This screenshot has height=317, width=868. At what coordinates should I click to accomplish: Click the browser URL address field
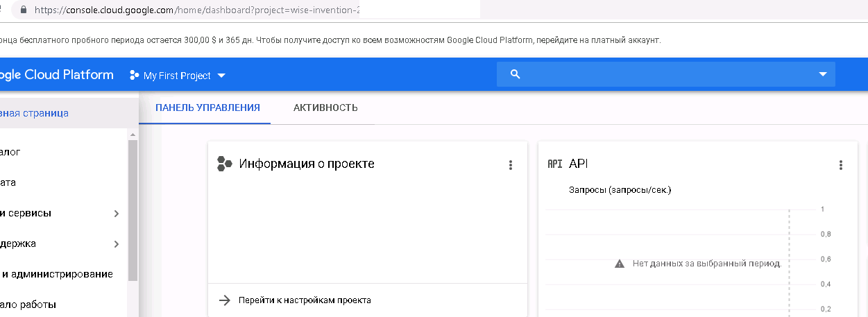[x=246, y=10]
